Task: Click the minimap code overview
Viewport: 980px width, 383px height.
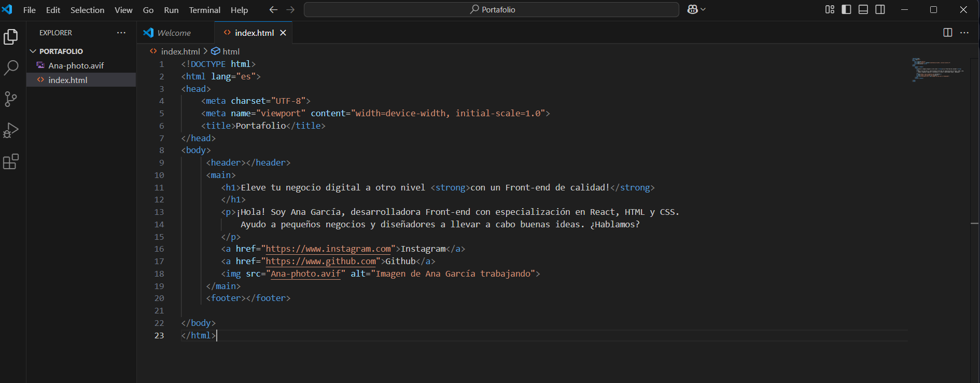Action: [x=937, y=70]
